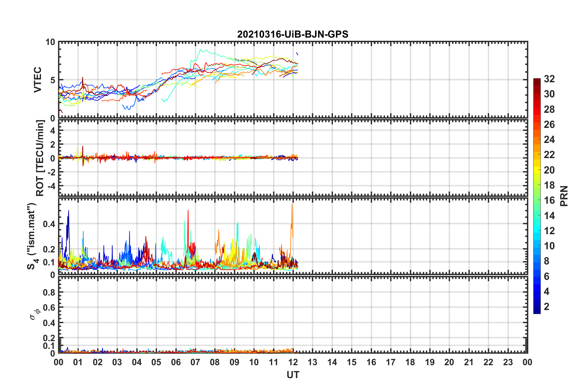Click the "UT" x-axis label
The image size is (586, 392).
click(293, 375)
